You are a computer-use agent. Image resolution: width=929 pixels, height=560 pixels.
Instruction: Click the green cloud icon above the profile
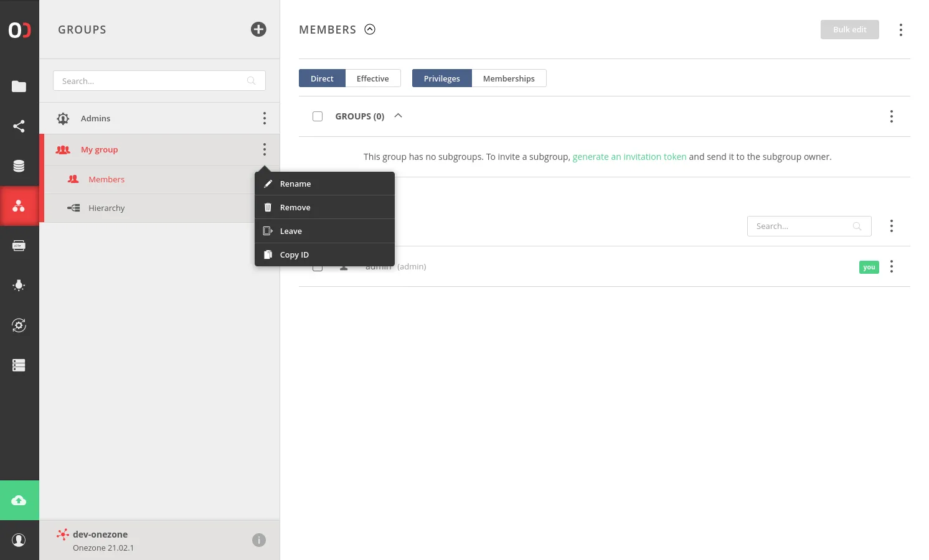click(x=19, y=500)
